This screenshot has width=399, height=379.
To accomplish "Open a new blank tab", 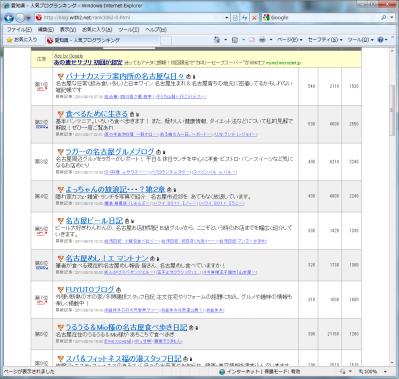I will [166, 41].
